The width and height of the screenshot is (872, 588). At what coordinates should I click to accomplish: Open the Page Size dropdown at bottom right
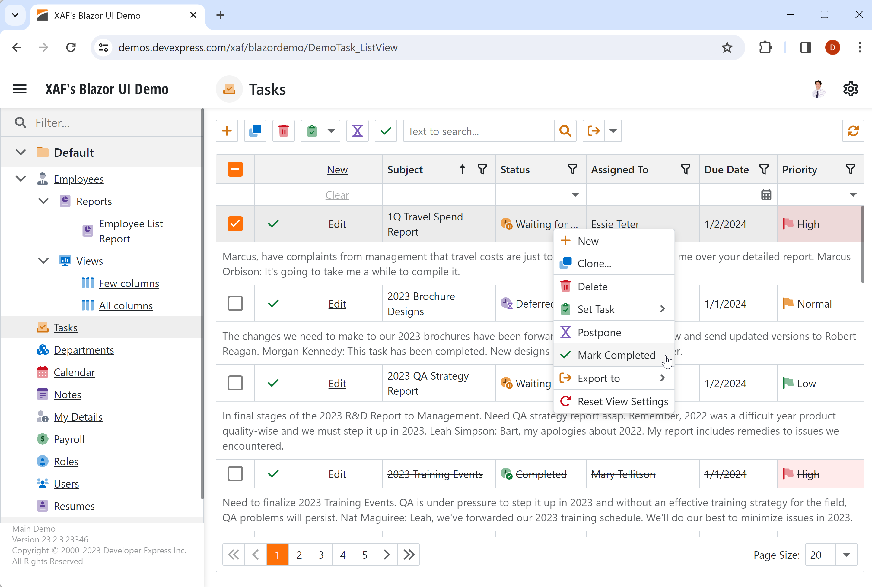(x=847, y=555)
